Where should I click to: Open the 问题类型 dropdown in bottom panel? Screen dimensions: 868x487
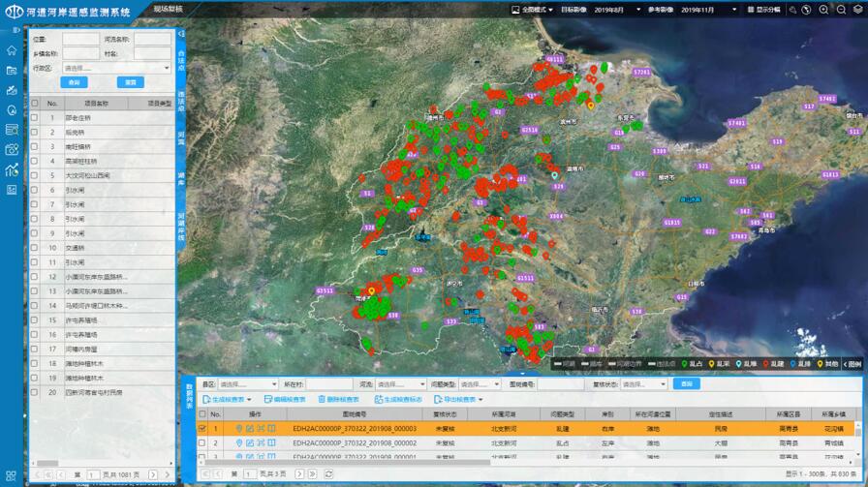point(480,384)
